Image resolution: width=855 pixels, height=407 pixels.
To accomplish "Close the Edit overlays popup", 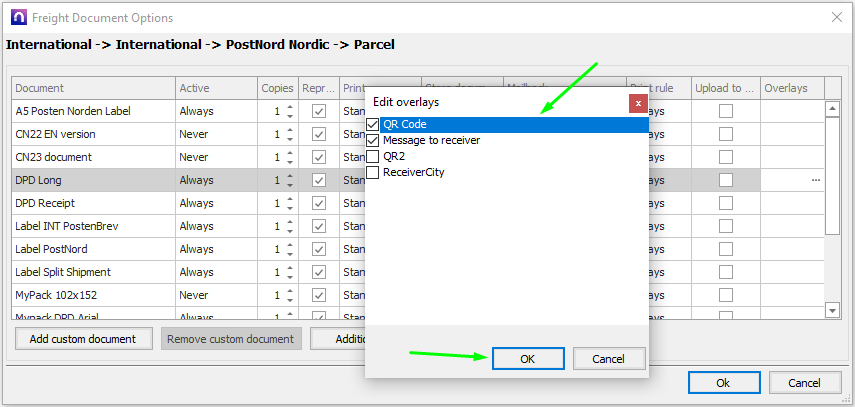I will [637, 102].
